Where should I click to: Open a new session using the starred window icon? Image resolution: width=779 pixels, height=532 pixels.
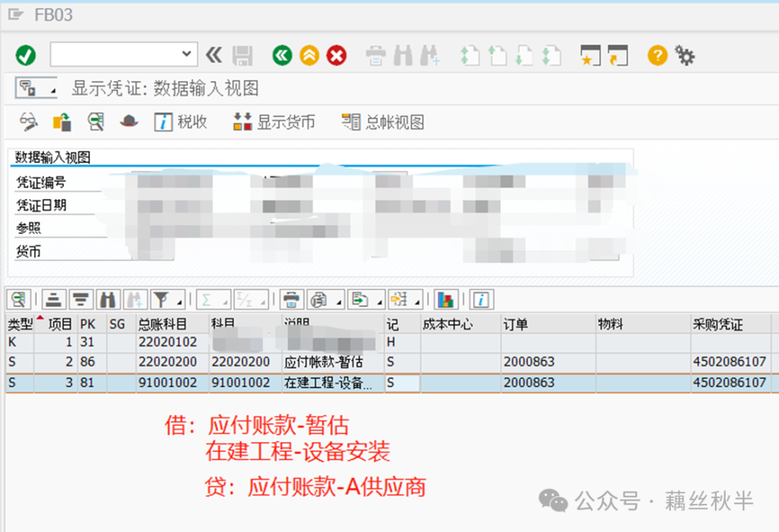tap(590, 56)
